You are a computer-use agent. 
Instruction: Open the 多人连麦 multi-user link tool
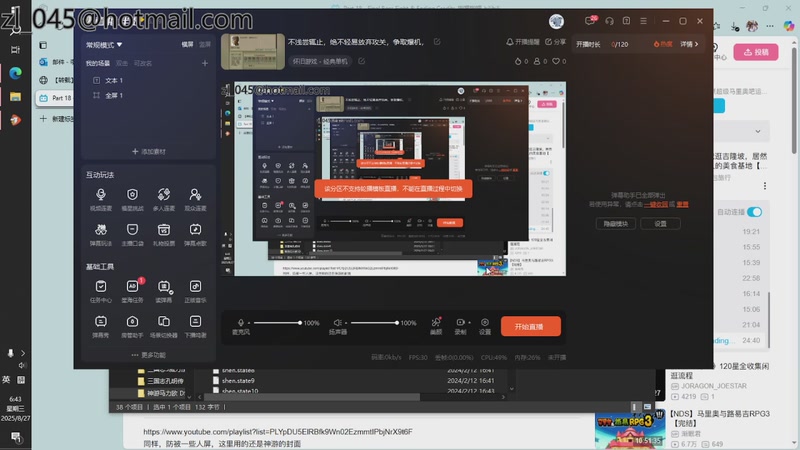click(164, 198)
